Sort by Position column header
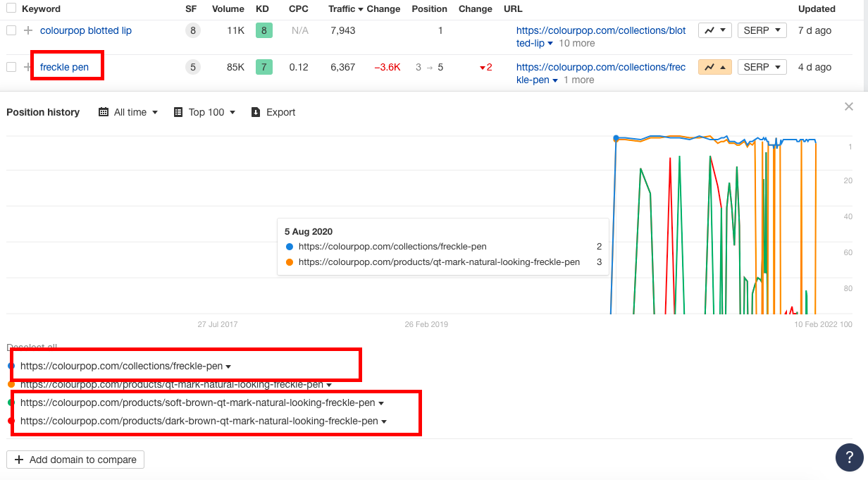This screenshot has height=480, width=868. tap(429, 9)
